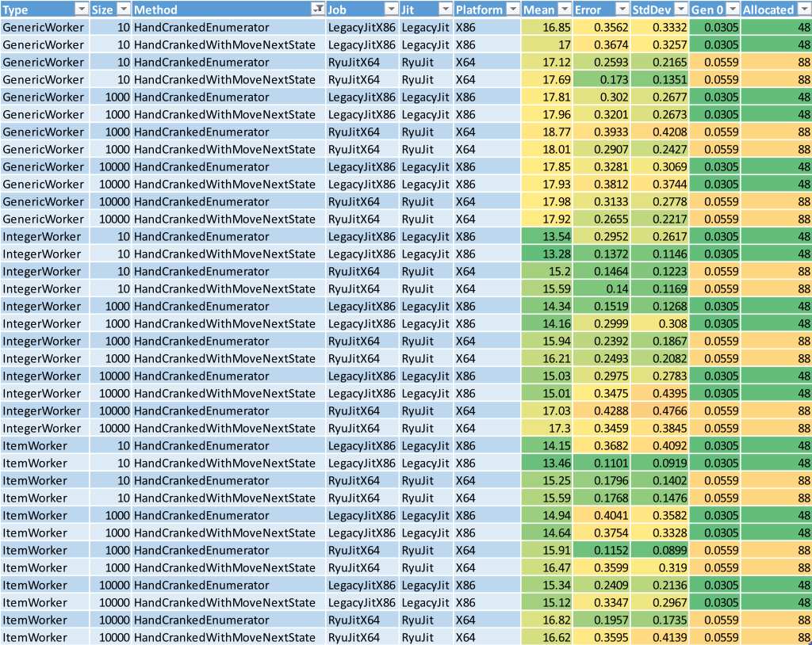Select the Mean cell showing 17.3
The width and height of the screenshot is (812, 645).
coord(547,429)
